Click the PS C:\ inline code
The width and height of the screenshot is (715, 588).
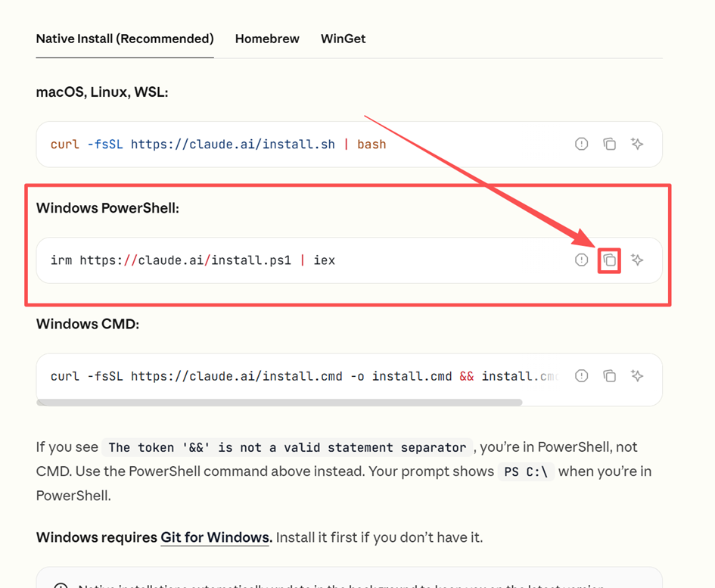click(526, 471)
